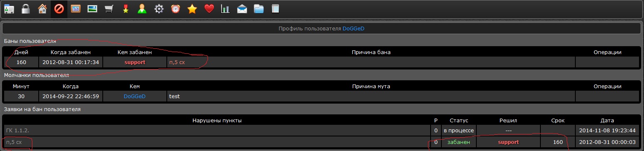The width and height of the screenshot is (644, 151).
Task: Open the shopping cart icon
Action: (x=109, y=9)
